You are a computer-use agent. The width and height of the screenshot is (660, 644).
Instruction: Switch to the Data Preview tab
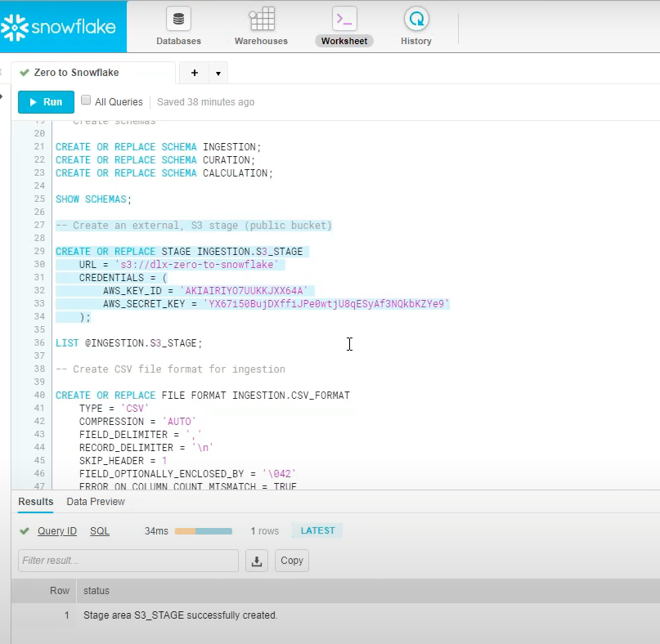pos(96,502)
